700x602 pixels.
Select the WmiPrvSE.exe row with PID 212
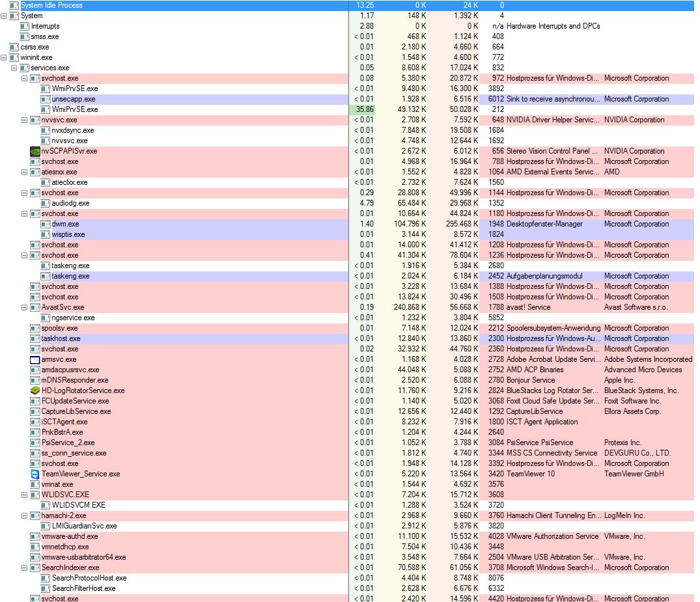[347, 109]
